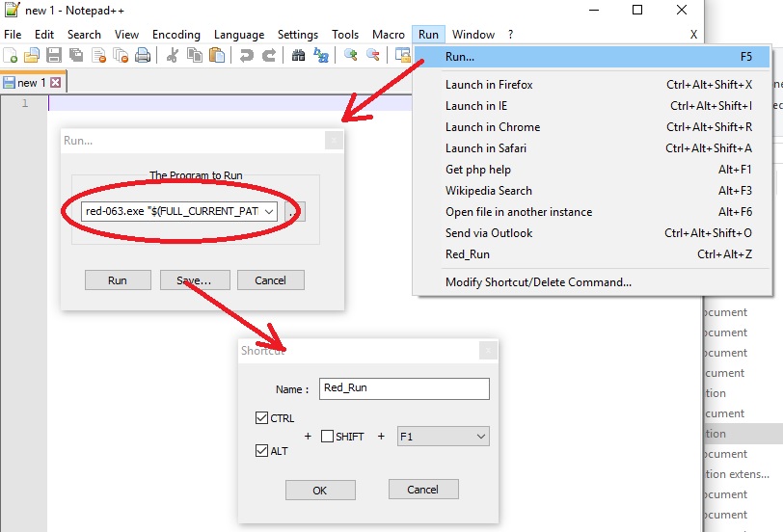
Task: Click line 1 in the editor area
Action: (x=229, y=103)
